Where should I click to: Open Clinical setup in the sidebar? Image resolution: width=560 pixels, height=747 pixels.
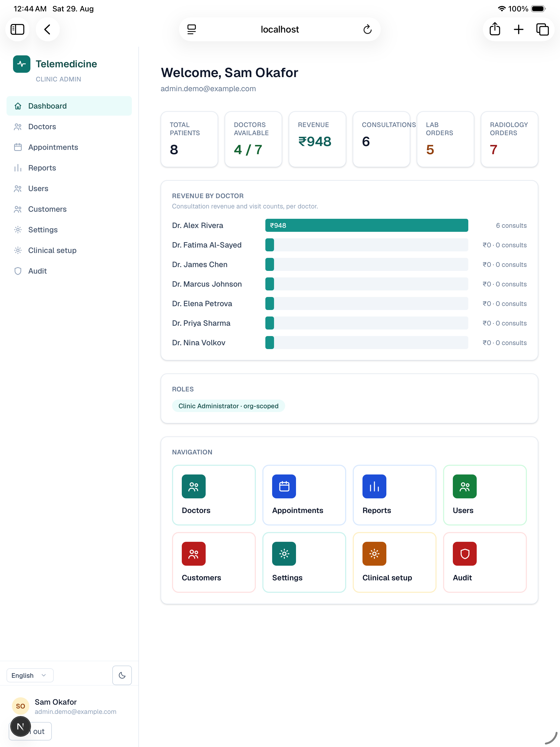point(69,250)
